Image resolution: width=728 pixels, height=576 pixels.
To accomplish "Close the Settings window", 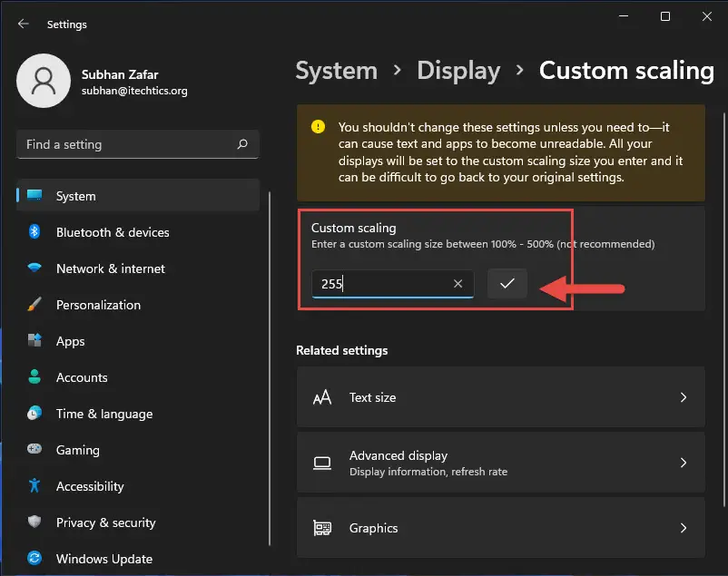I will [x=706, y=16].
